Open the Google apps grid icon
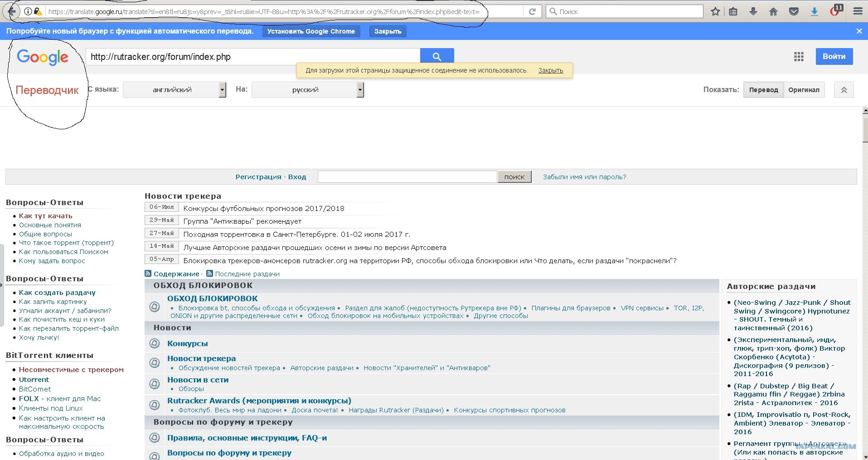Screen dimensions: 868x460 coord(799,57)
